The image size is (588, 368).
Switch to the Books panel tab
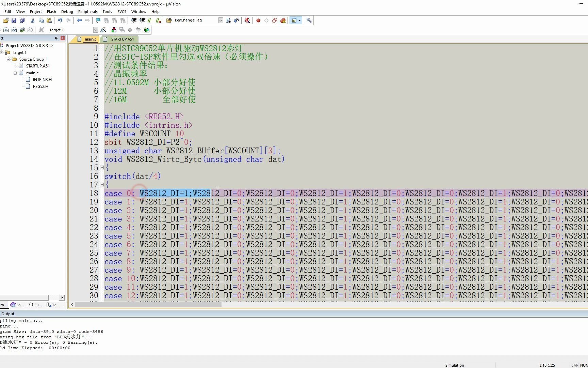coord(17,305)
